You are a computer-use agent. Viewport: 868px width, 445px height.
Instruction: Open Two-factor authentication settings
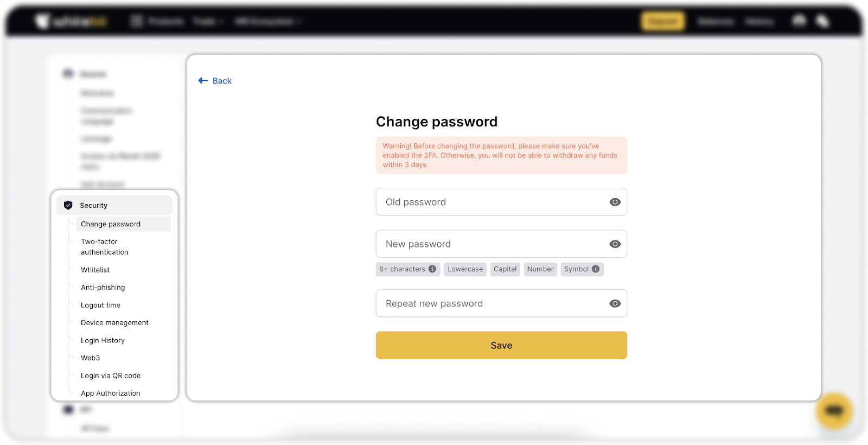click(x=105, y=247)
